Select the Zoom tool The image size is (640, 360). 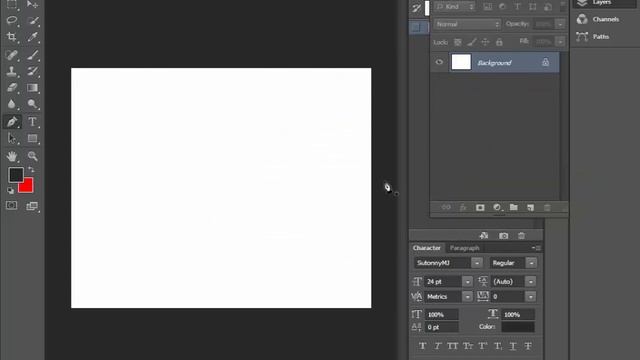[33, 156]
